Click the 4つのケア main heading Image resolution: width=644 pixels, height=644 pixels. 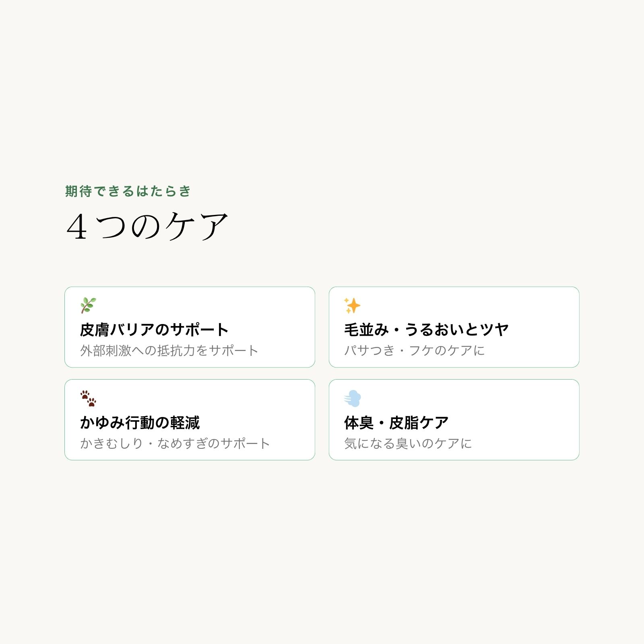point(147,226)
